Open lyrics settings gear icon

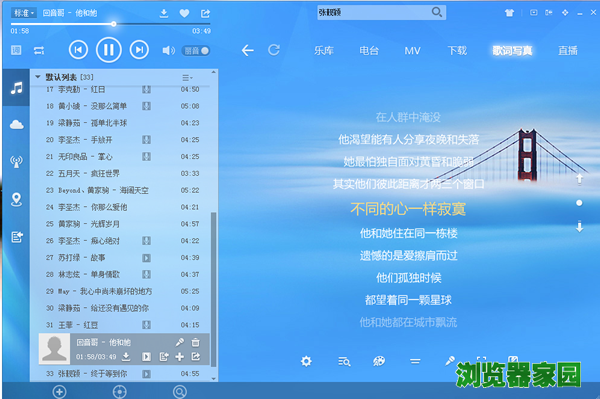(306, 361)
